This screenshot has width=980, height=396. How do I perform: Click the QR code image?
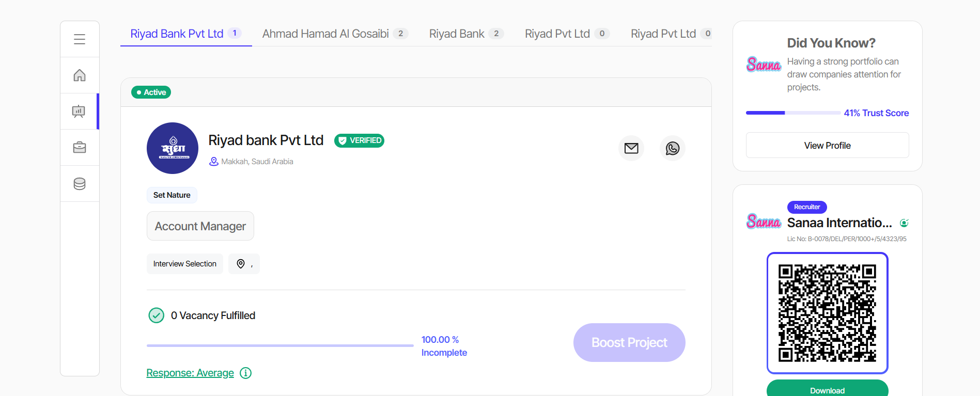coord(827,313)
